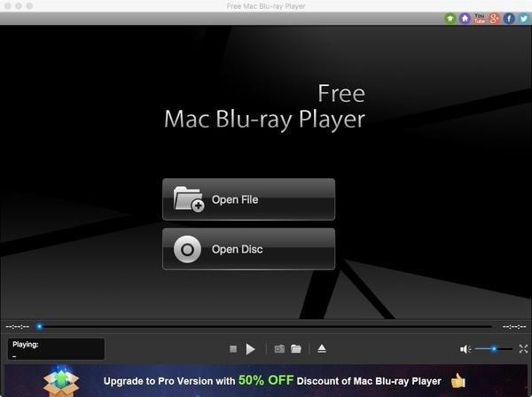Screen dimensions: 532x397
Task: Click the Open Disc button
Action: click(x=248, y=249)
